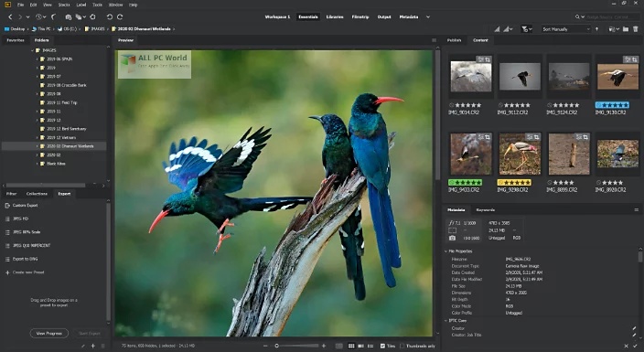Click the smaller thumbnail minus icon
Image resolution: width=644 pixels, height=352 pixels.
click(x=265, y=346)
